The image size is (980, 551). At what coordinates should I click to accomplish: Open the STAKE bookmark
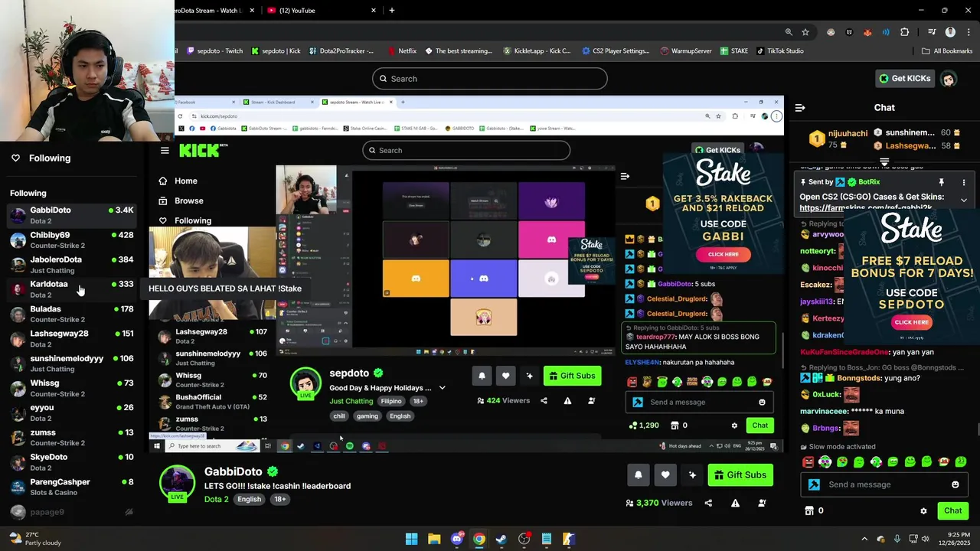[x=733, y=51]
